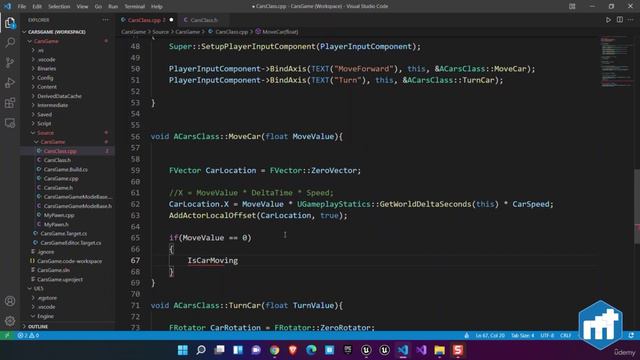Open the File menu
Viewport: 640px width, 360px height.
22,7
